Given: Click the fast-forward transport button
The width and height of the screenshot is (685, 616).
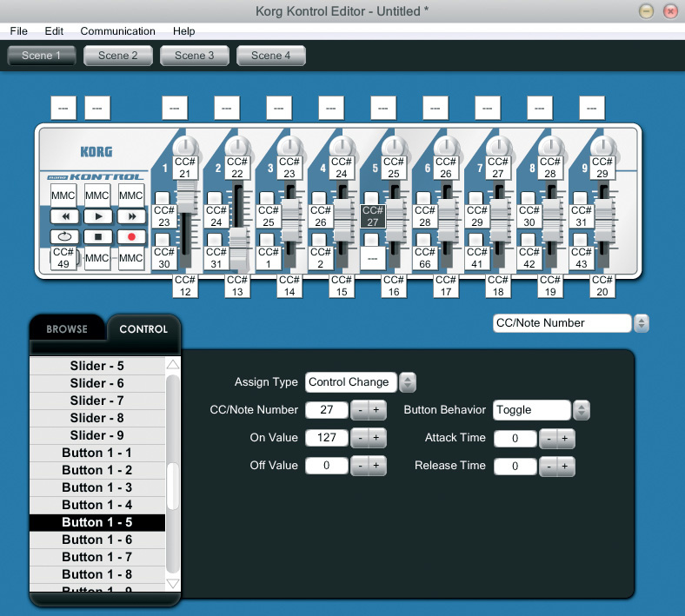Looking at the screenshot, I should point(131,216).
